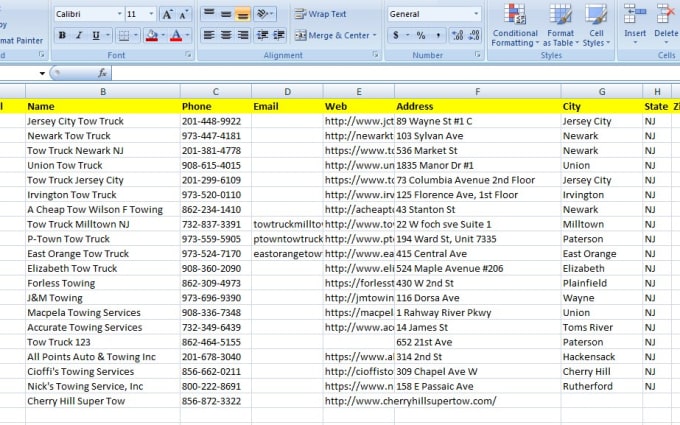Select address 652 21st Ave
The height and width of the screenshot is (425, 680).
(x=477, y=342)
